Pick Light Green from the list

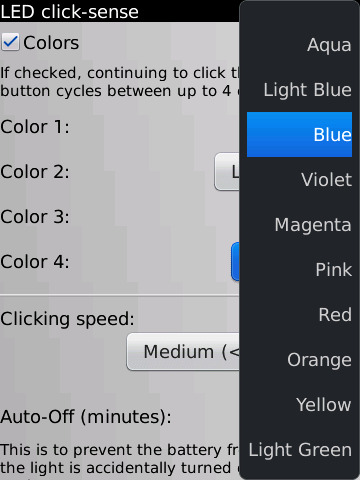click(x=299, y=449)
